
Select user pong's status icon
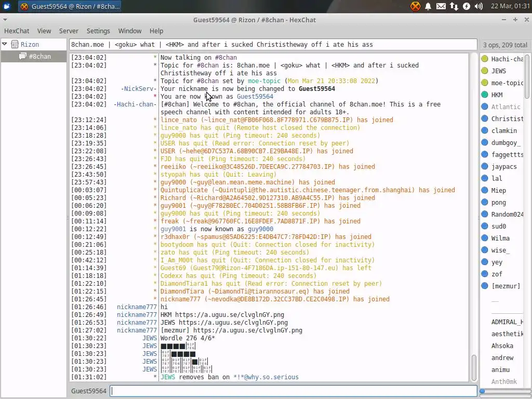485,202
